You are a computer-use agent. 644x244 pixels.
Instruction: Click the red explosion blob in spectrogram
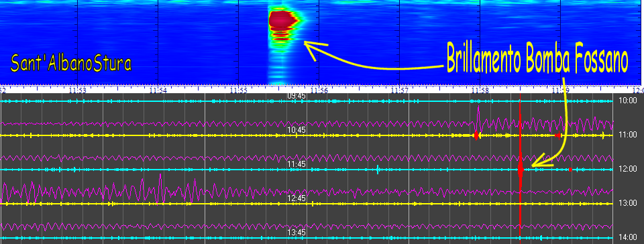282,19
